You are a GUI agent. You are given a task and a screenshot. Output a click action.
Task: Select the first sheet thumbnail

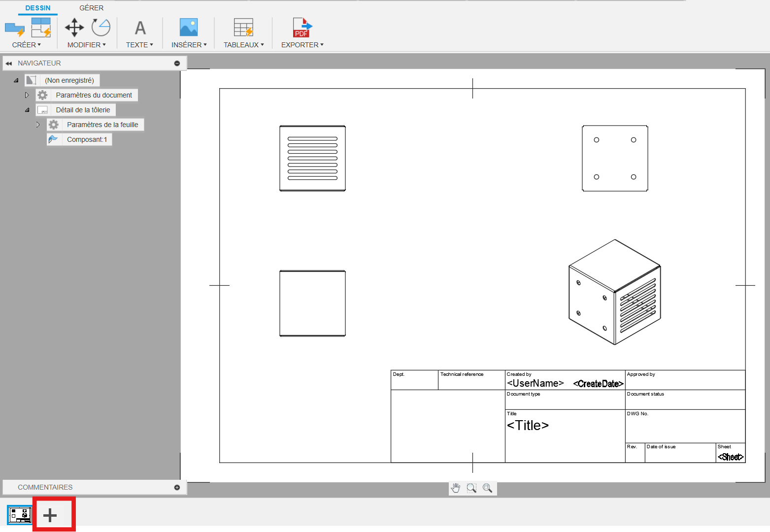(x=20, y=515)
